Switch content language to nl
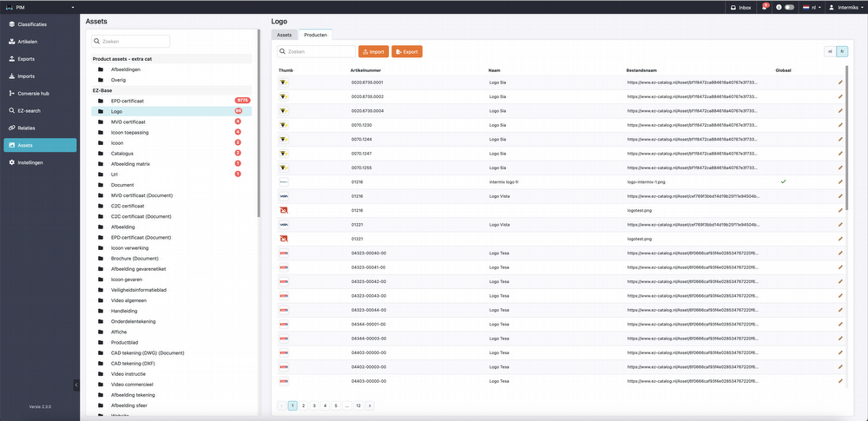 coord(830,52)
